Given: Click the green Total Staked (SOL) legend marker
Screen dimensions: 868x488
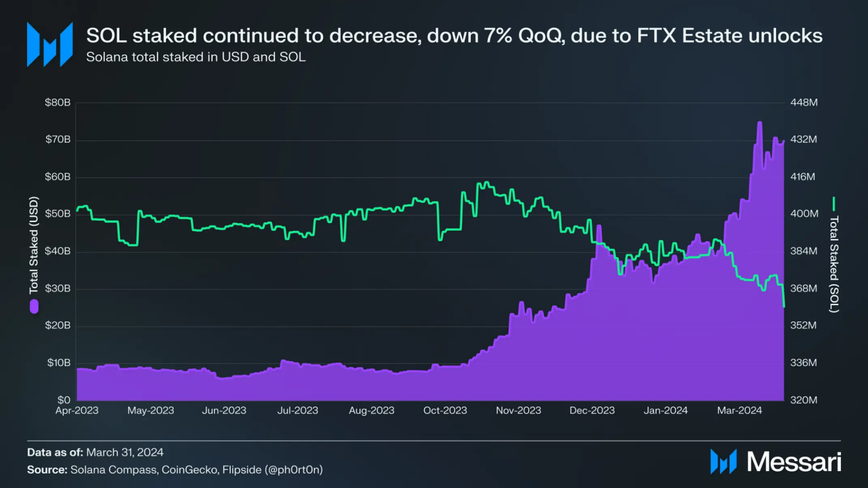Looking at the screenshot, I should coord(834,204).
